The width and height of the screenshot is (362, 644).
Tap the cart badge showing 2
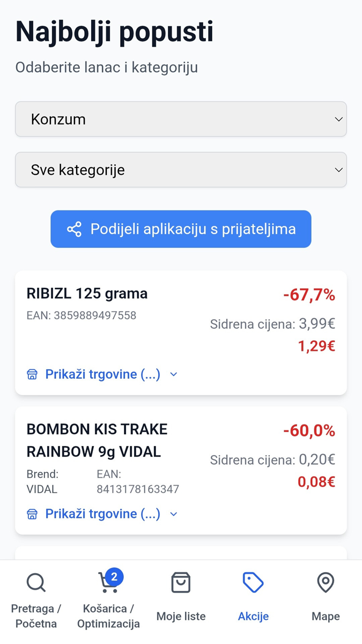click(x=114, y=577)
